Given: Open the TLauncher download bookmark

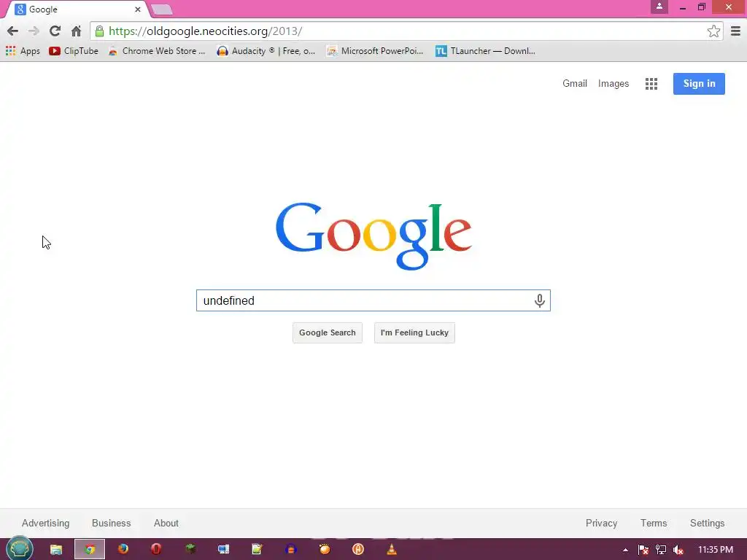Looking at the screenshot, I should click(485, 51).
